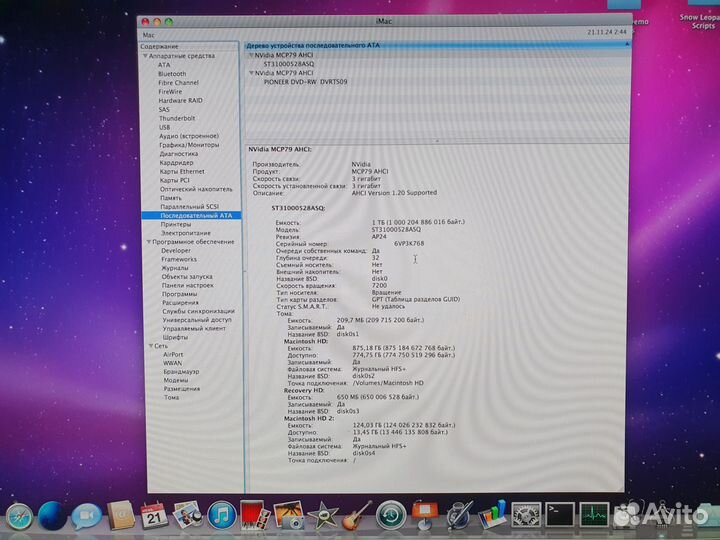Select Оптический накопитель in the sidebar
The width and height of the screenshot is (720, 540).
point(196,189)
